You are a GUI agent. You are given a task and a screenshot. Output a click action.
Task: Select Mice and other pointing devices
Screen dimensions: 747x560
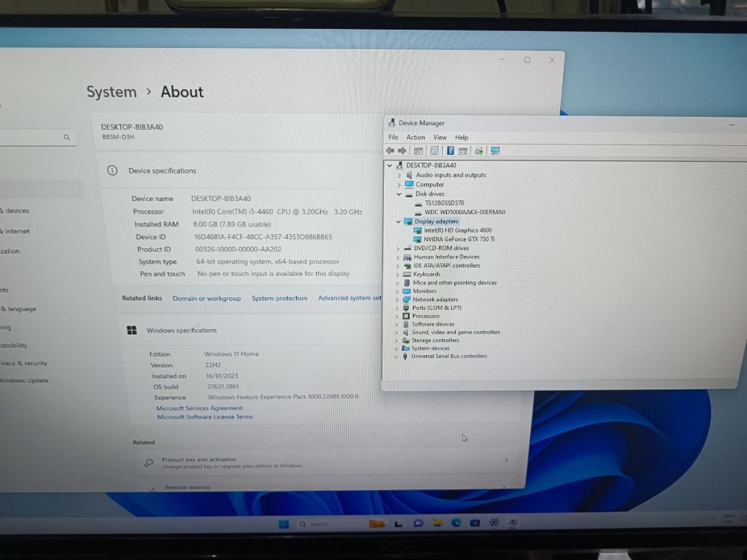pyautogui.click(x=454, y=283)
